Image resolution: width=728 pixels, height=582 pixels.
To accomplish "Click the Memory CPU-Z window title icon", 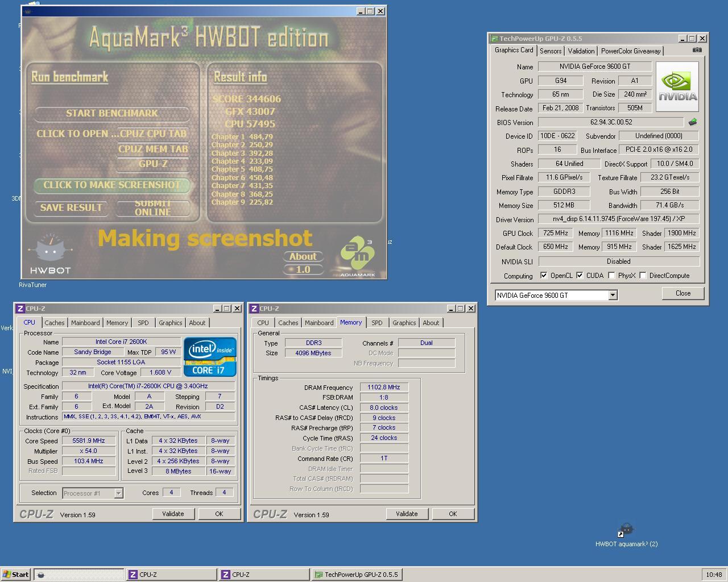I will tap(254, 309).
